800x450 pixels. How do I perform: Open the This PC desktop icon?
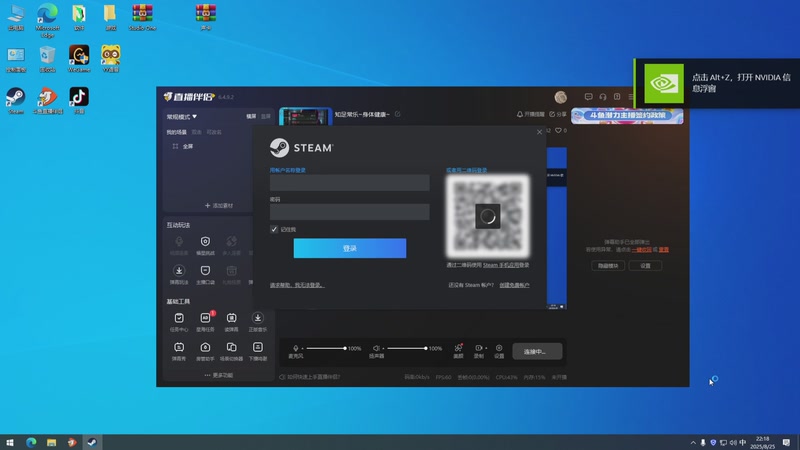coord(16,17)
